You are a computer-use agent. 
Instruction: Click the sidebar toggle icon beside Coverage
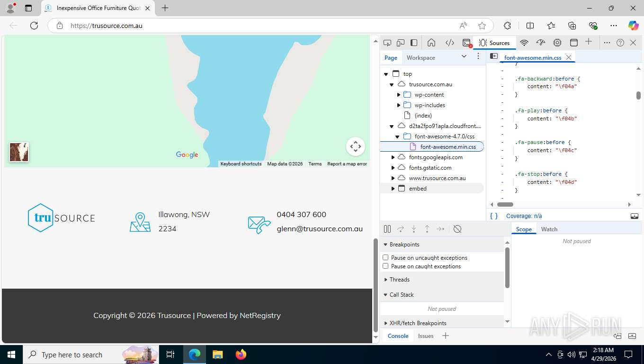635,216
